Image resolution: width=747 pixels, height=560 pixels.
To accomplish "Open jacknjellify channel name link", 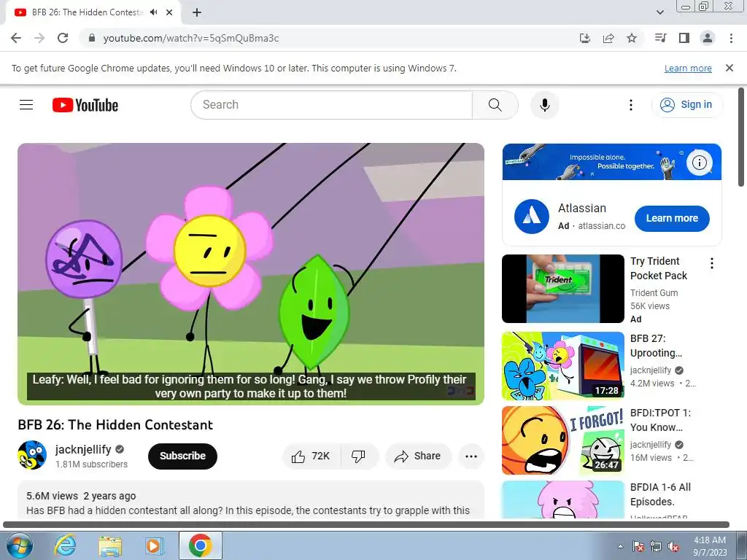I will tap(83, 449).
